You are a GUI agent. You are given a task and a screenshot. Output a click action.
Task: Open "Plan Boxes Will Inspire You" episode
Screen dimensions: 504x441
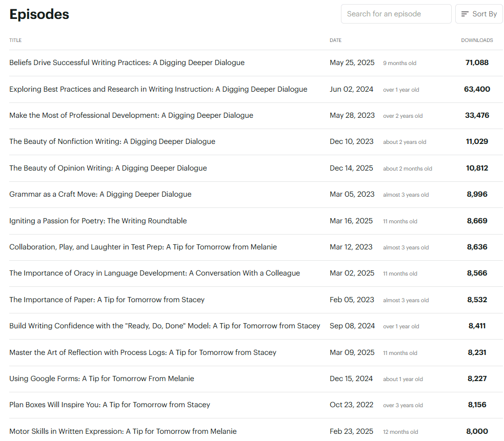[109, 405]
